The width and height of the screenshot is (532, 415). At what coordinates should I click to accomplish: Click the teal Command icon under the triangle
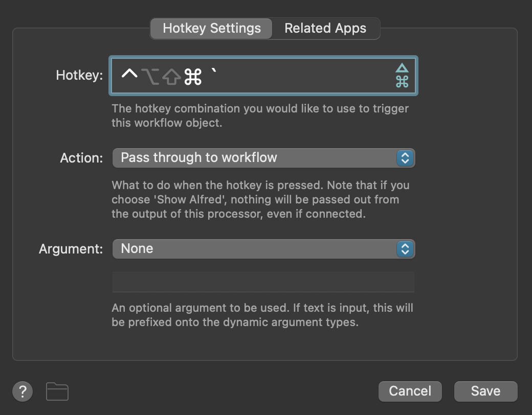pyautogui.click(x=402, y=82)
